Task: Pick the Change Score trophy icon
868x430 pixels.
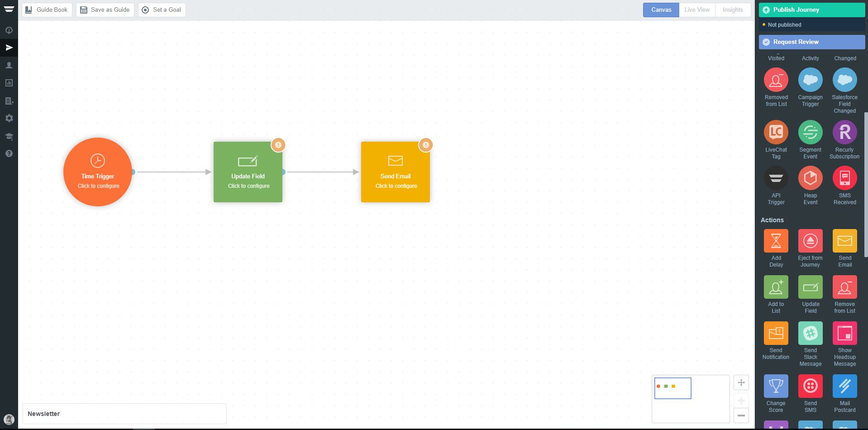Action: (x=776, y=386)
